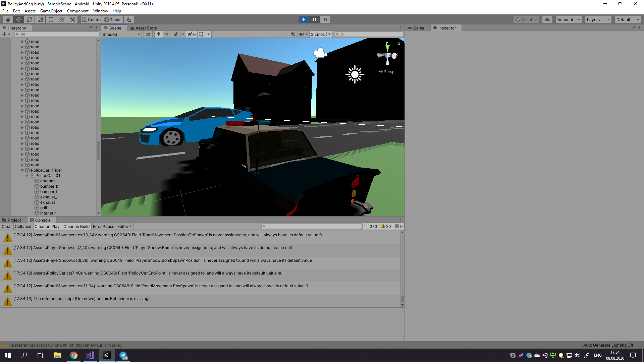This screenshot has width=644, height=362.
Task: Open Telegram from the taskbar
Action: (x=123, y=355)
